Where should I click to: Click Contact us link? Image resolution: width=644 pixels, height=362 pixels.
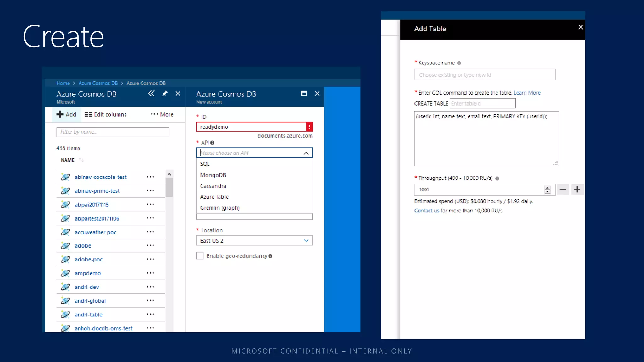click(x=426, y=211)
